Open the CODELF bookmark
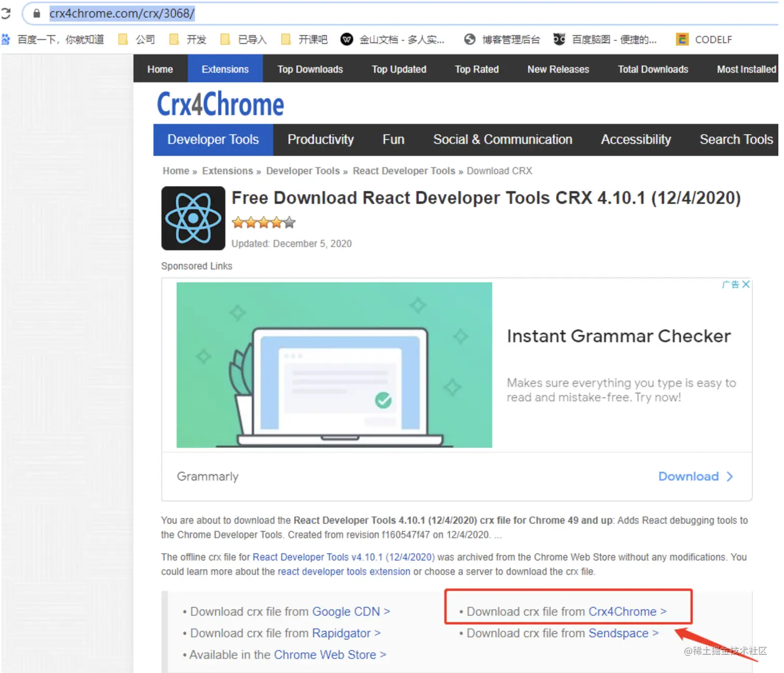784x673 pixels. pos(704,39)
